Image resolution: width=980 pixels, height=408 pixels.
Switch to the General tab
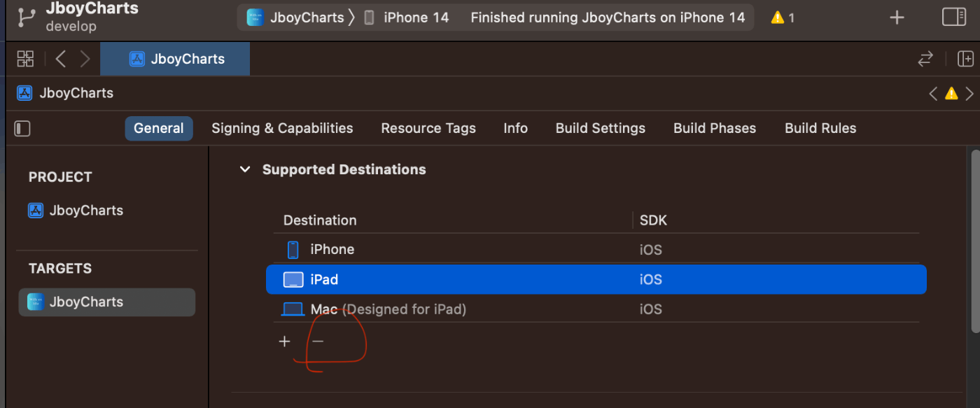pyautogui.click(x=159, y=128)
